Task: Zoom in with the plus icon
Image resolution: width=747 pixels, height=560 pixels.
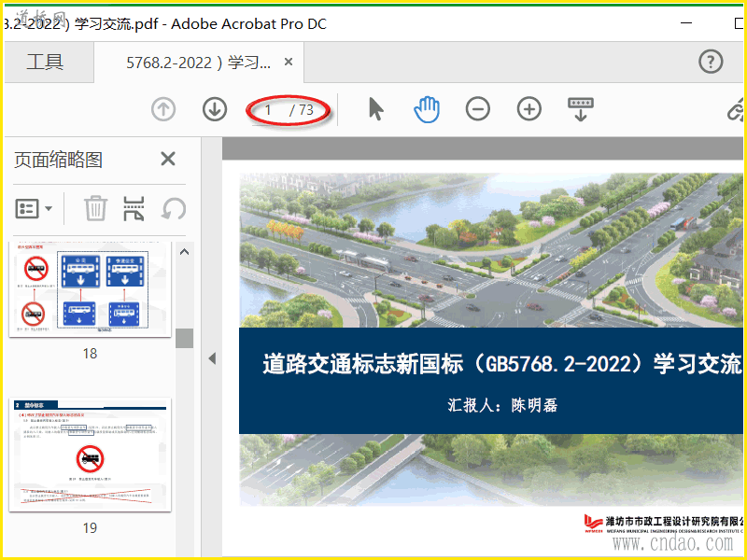Action: tap(529, 109)
